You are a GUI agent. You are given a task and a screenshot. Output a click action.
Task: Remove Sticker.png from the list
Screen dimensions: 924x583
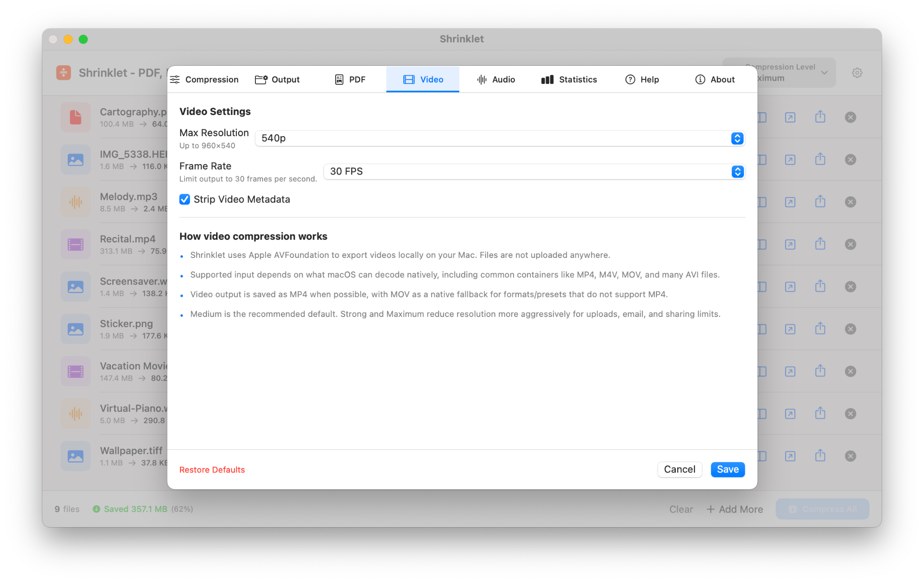click(850, 330)
